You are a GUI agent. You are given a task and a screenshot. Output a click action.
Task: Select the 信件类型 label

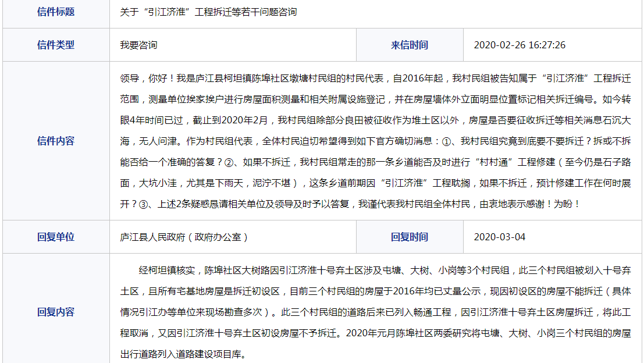click(x=56, y=45)
